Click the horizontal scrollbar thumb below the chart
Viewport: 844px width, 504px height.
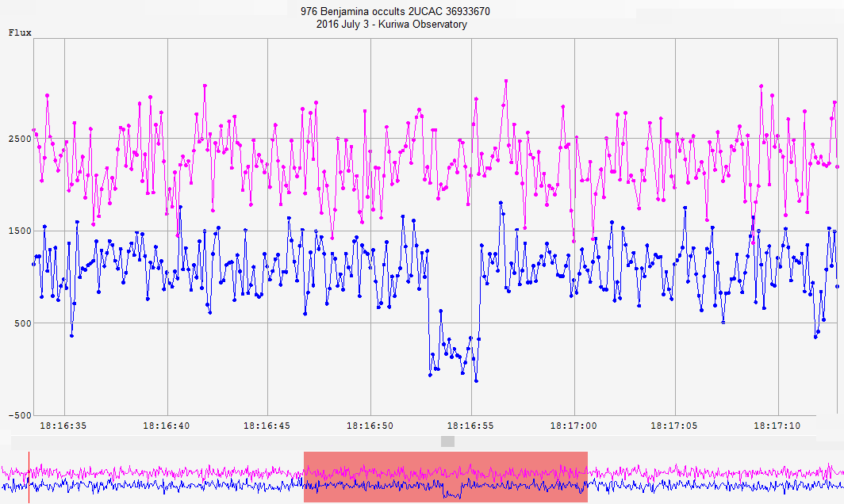[x=447, y=441]
